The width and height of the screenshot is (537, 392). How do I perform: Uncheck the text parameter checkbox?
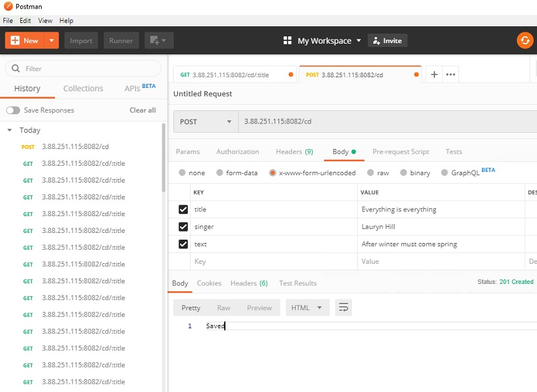[183, 244]
